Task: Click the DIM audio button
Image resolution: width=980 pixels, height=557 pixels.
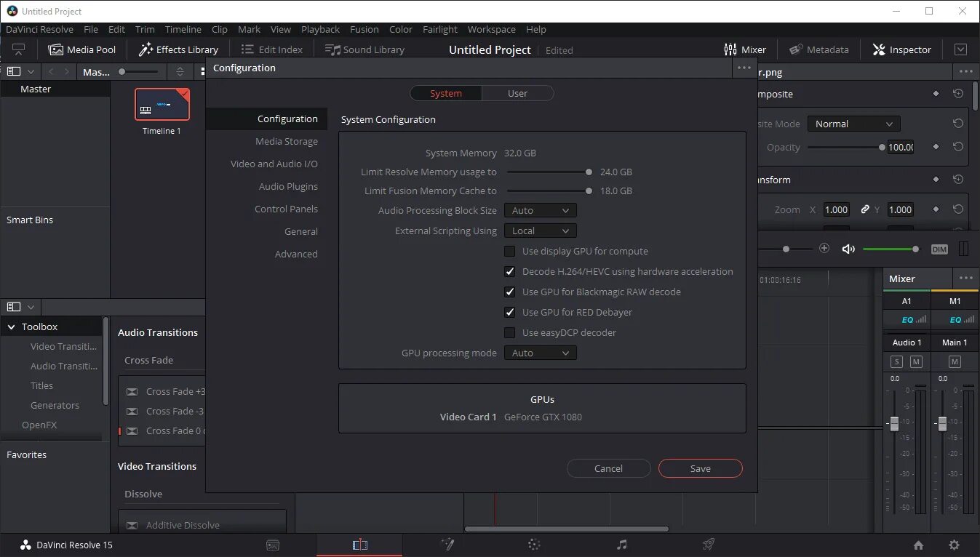Action: point(940,249)
